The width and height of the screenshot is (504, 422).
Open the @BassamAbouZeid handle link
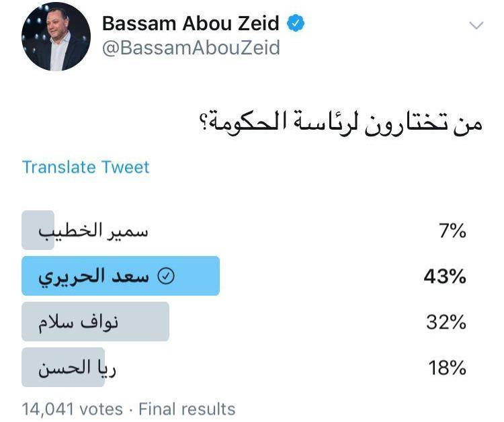click(x=191, y=49)
